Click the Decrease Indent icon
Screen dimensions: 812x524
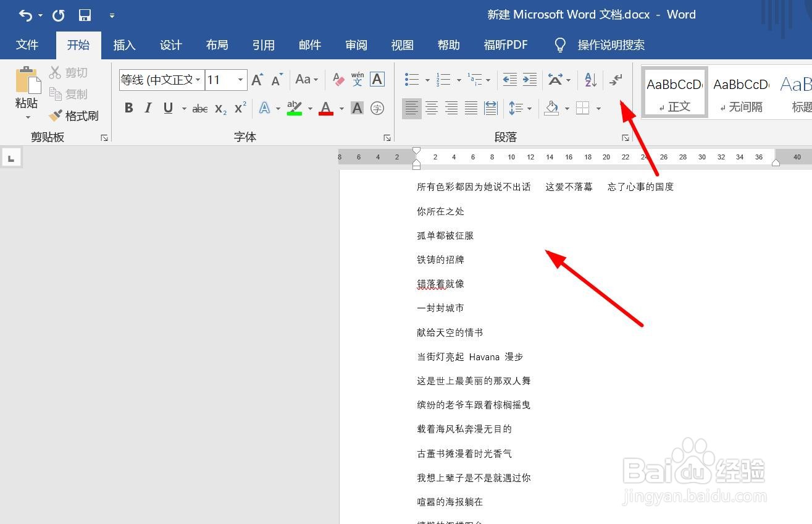pyautogui.click(x=509, y=79)
